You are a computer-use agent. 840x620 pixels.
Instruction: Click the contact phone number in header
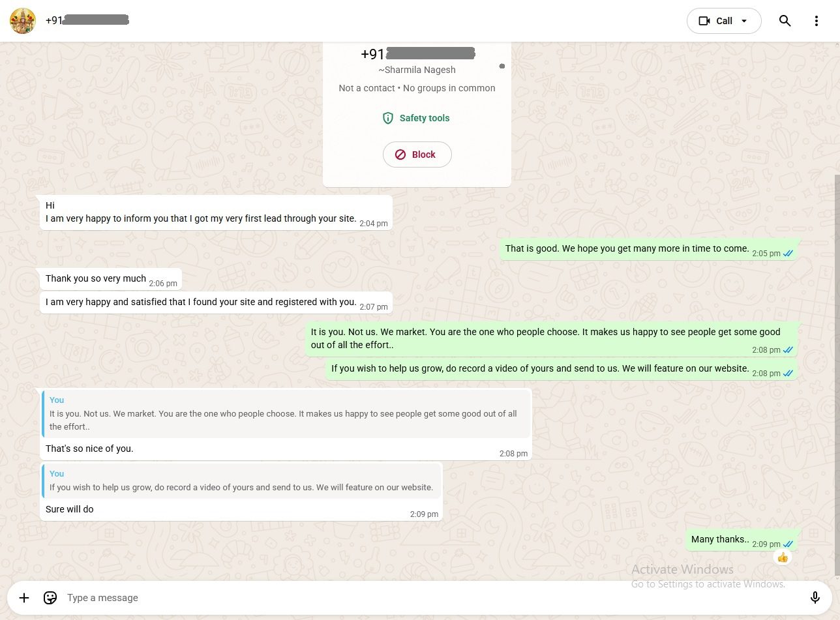(x=87, y=21)
